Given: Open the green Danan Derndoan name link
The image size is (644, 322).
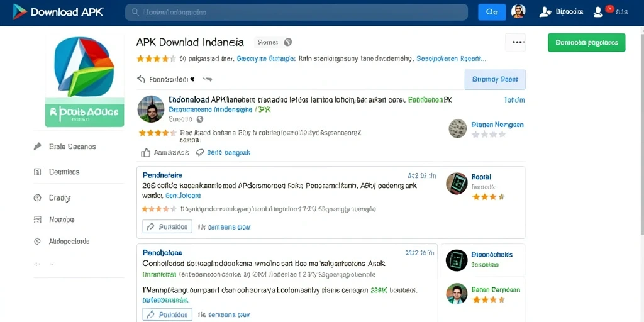Looking at the screenshot, I should pyautogui.click(x=496, y=290).
